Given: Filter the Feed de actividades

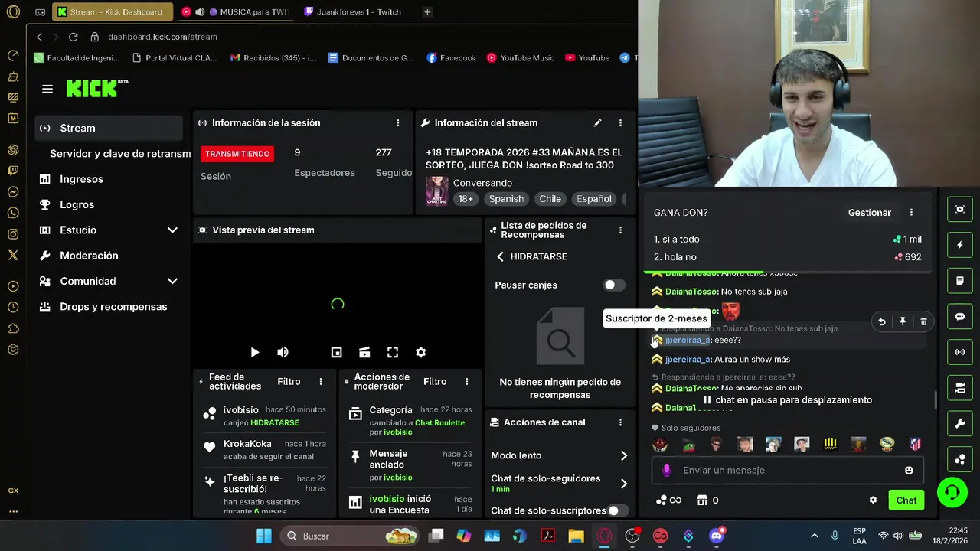Looking at the screenshot, I should (289, 381).
